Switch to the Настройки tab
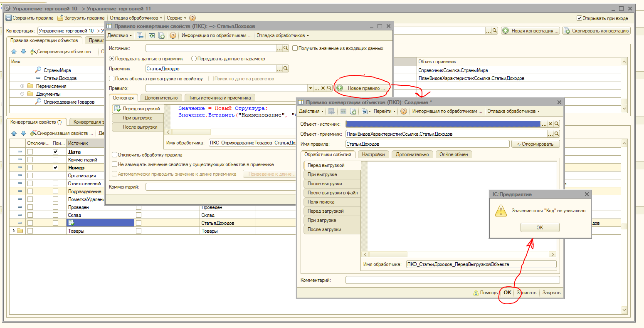Viewport: 644px width, 328px height. click(x=373, y=154)
